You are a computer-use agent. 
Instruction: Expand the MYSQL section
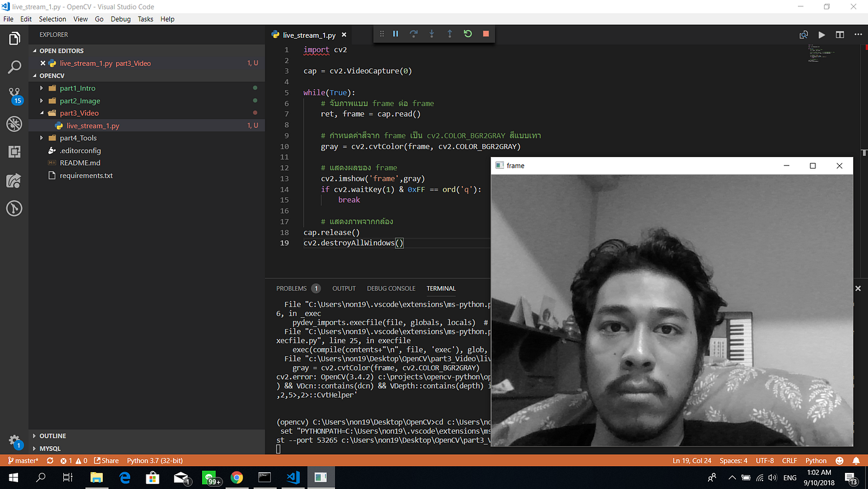(50, 448)
